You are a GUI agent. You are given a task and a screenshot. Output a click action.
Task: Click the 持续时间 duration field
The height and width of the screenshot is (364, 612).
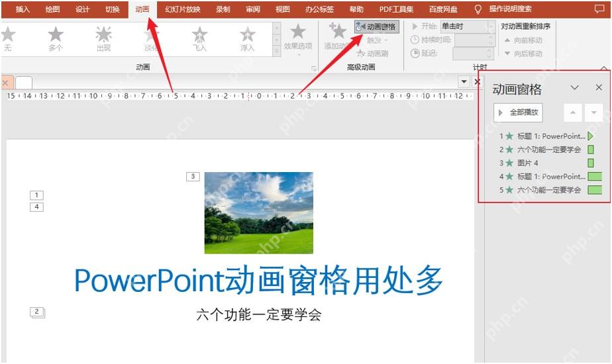[x=475, y=40]
